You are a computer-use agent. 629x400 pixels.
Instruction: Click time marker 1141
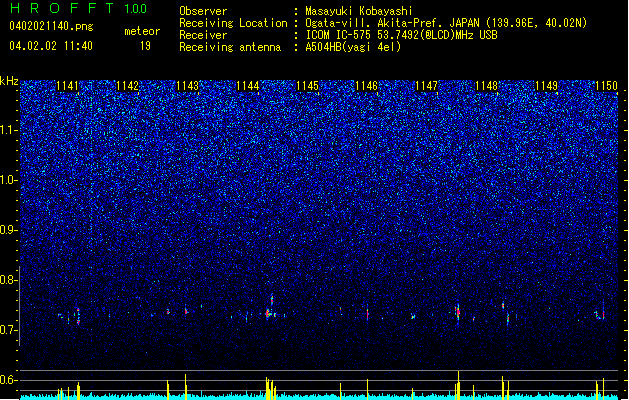point(67,86)
